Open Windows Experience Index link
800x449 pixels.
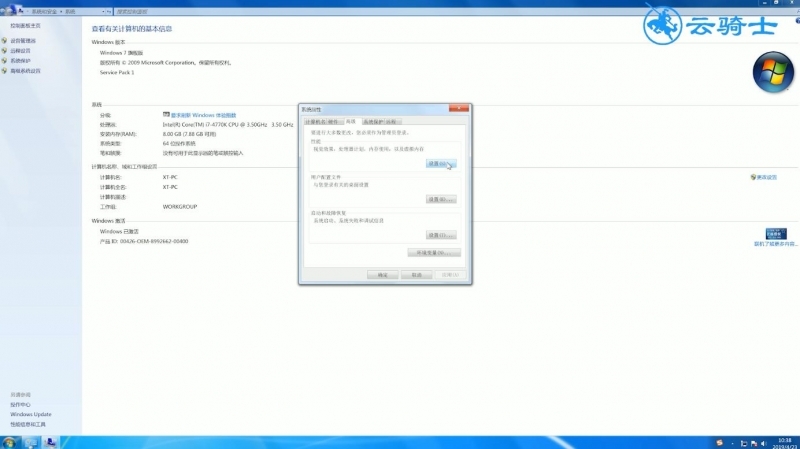click(x=203, y=115)
